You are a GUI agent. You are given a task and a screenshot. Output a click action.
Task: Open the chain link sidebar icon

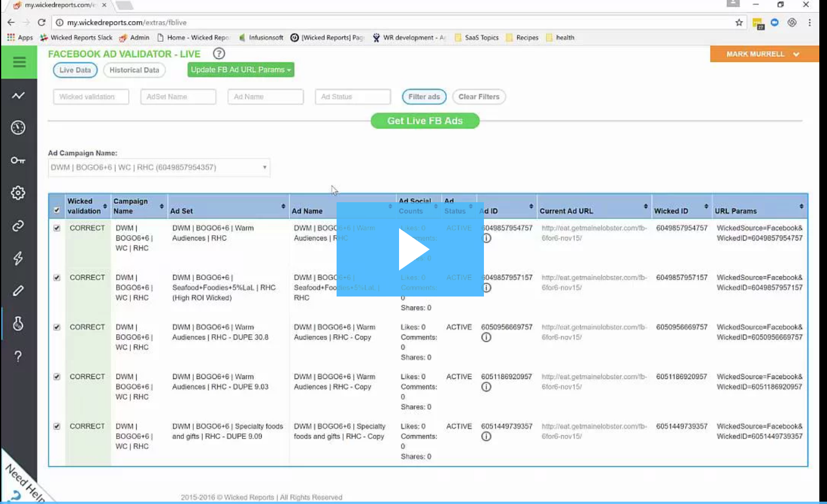click(x=18, y=226)
